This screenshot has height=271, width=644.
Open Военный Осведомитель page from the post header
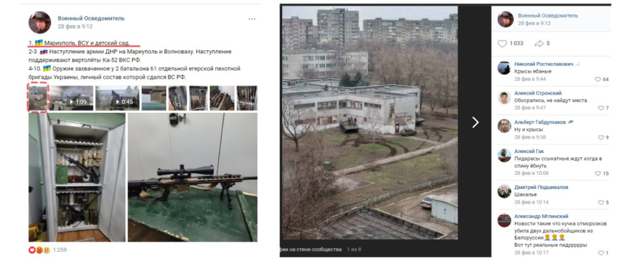(91, 18)
